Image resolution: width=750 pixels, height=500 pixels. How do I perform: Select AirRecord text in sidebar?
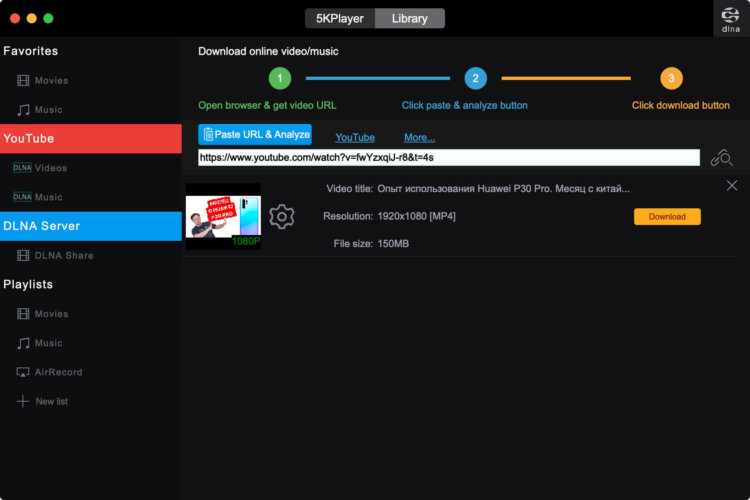coord(58,372)
